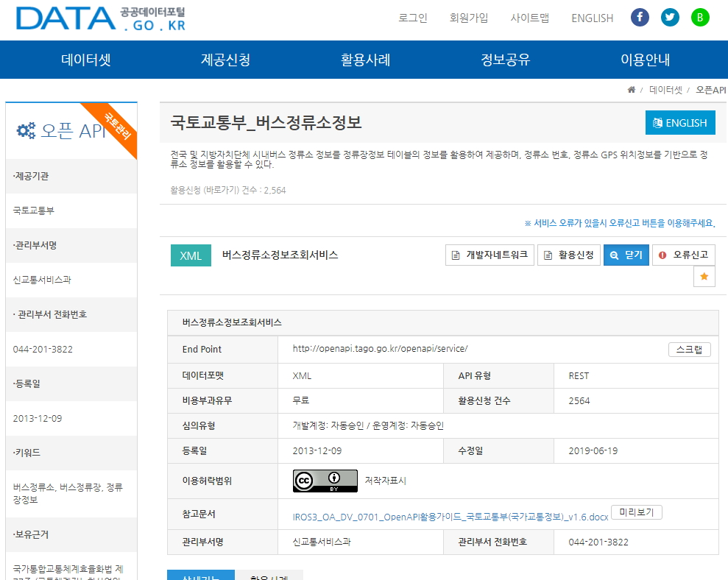
Task: Click the home breadcrumb icon
Action: (x=632, y=90)
